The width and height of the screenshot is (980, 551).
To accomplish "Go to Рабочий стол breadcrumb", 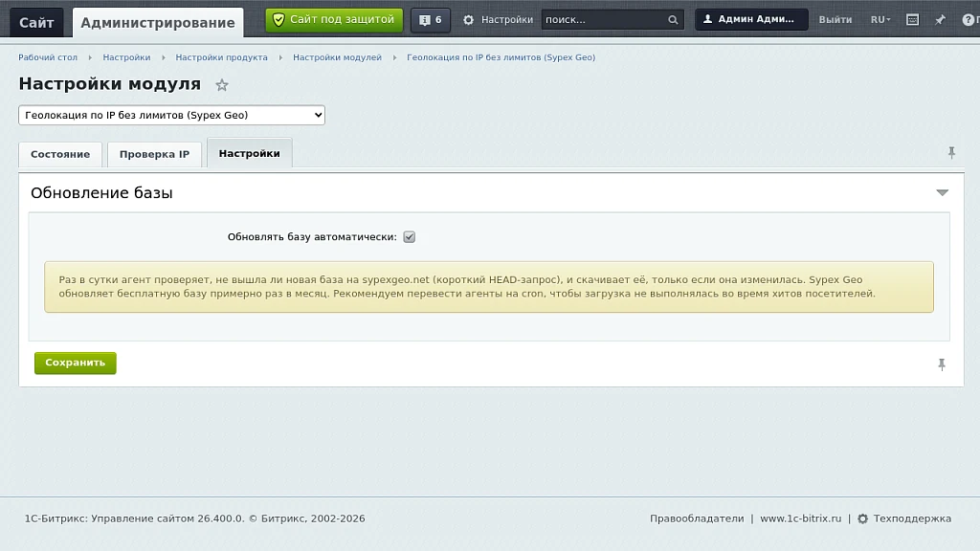I will [x=48, y=57].
